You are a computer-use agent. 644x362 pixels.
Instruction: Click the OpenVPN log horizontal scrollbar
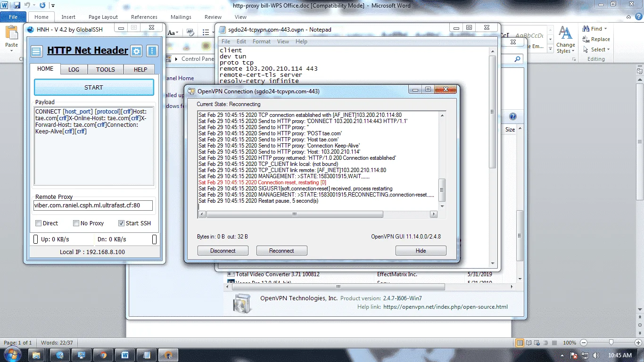click(x=295, y=214)
